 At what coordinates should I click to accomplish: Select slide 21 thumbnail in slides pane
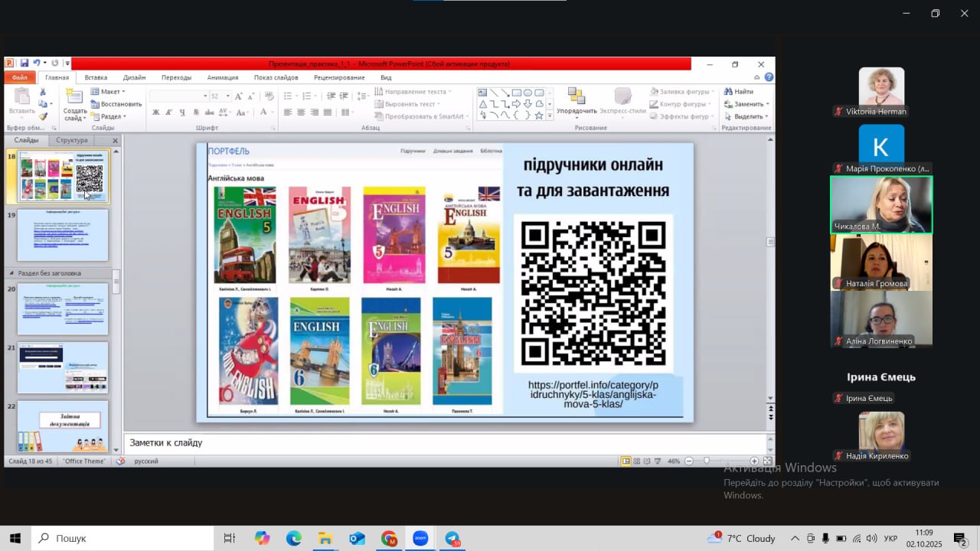click(x=63, y=367)
